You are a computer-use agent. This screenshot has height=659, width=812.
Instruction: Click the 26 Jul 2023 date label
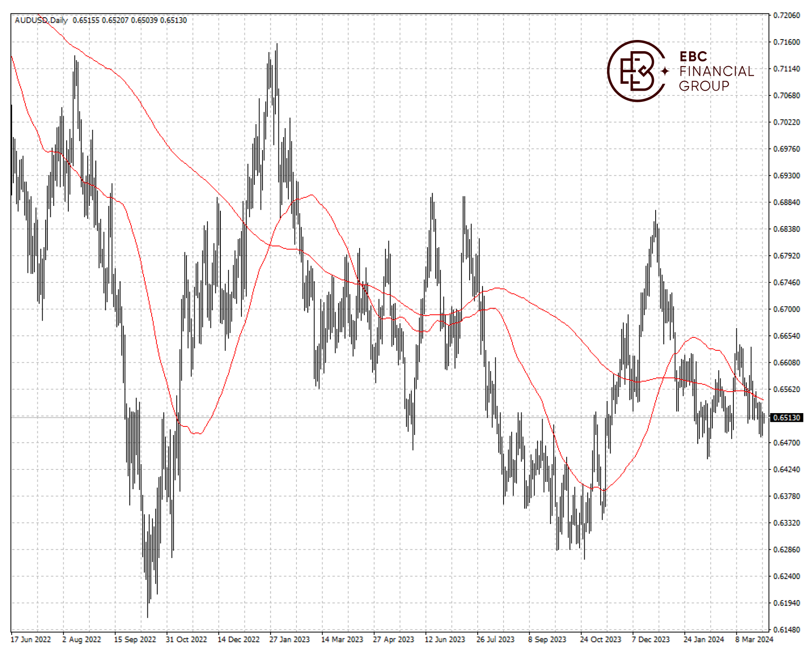pyautogui.click(x=495, y=640)
